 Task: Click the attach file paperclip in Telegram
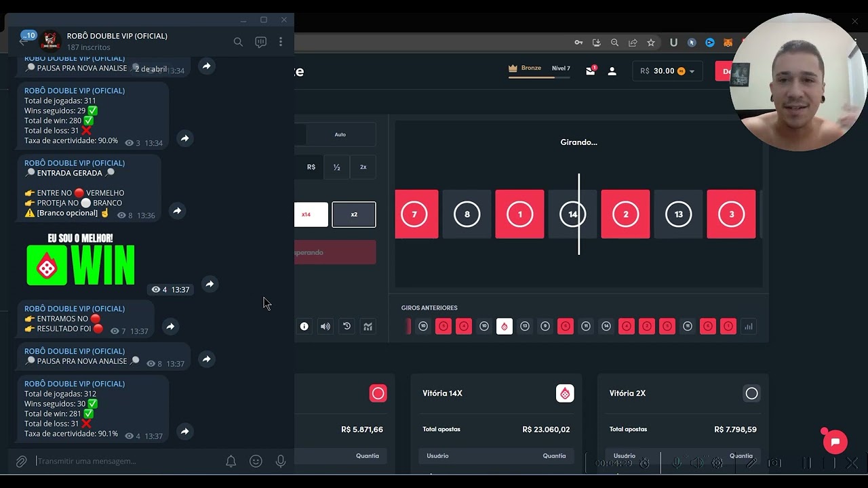pyautogui.click(x=22, y=462)
